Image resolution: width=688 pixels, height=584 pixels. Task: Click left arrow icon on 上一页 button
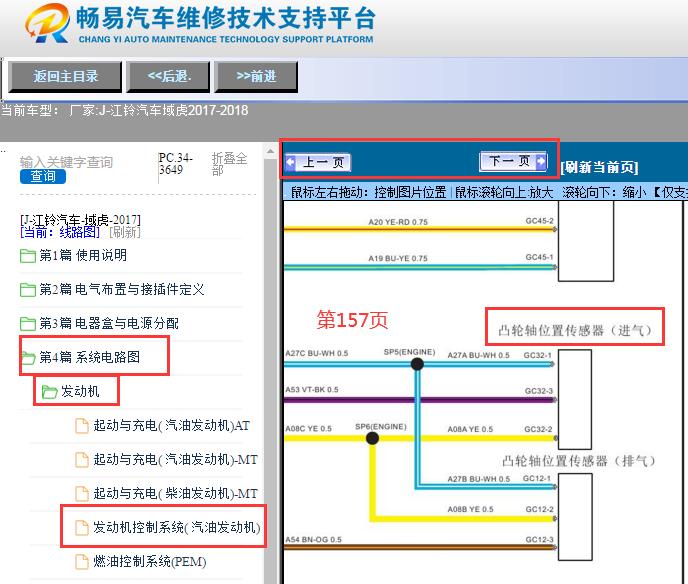tap(290, 162)
